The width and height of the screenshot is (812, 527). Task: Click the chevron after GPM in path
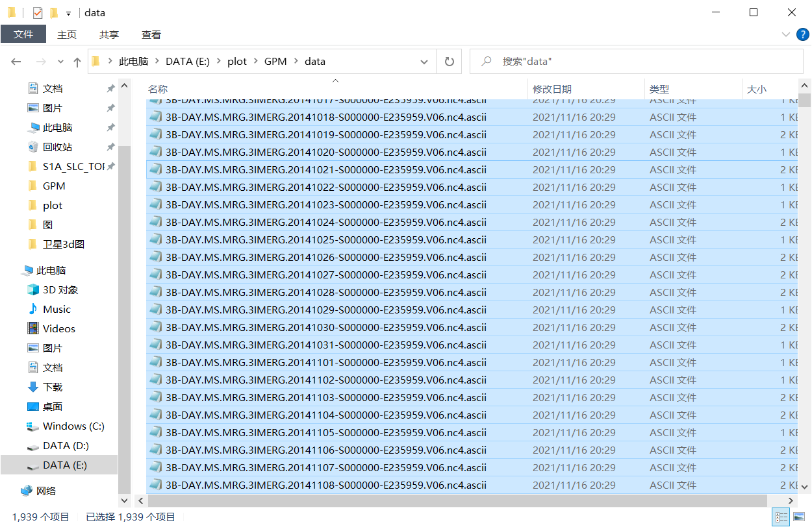296,62
